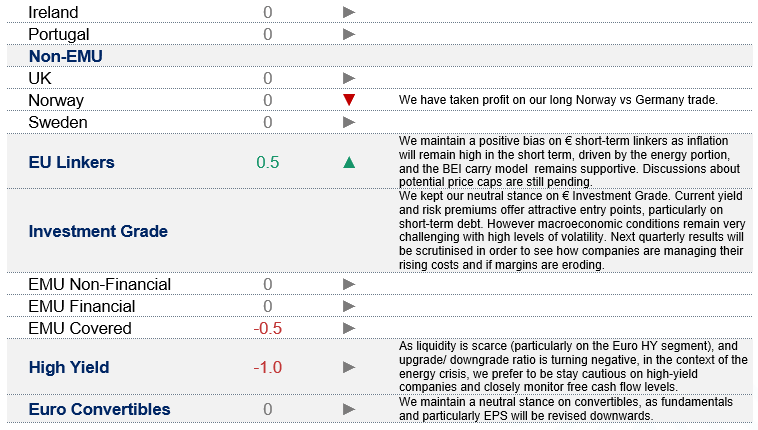Select the Investment Grade heading

[x=98, y=231]
